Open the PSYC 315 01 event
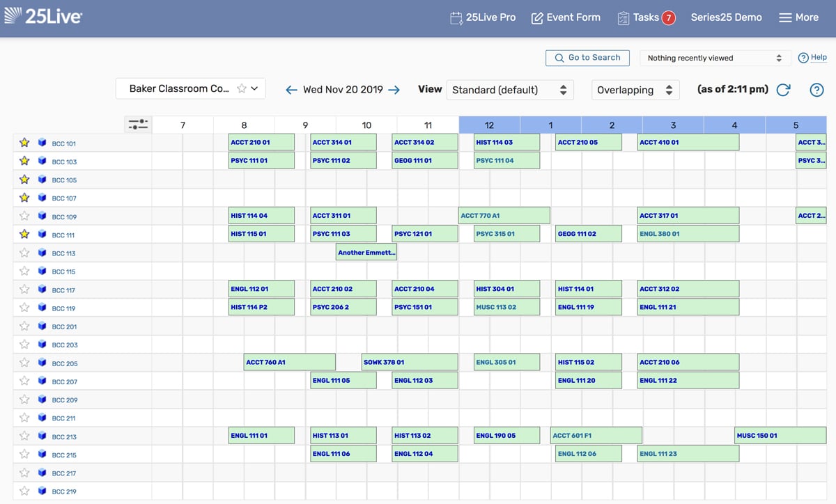Image resolution: width=836 pixels, height=504 pixels. click(506, 233)
